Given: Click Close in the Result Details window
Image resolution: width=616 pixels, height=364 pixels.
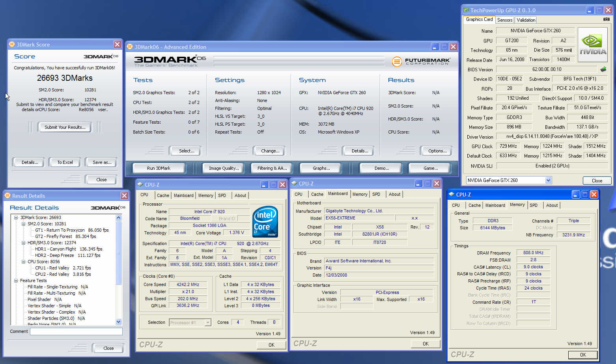Looking at the screenshot, I should [x=108, y=348].
